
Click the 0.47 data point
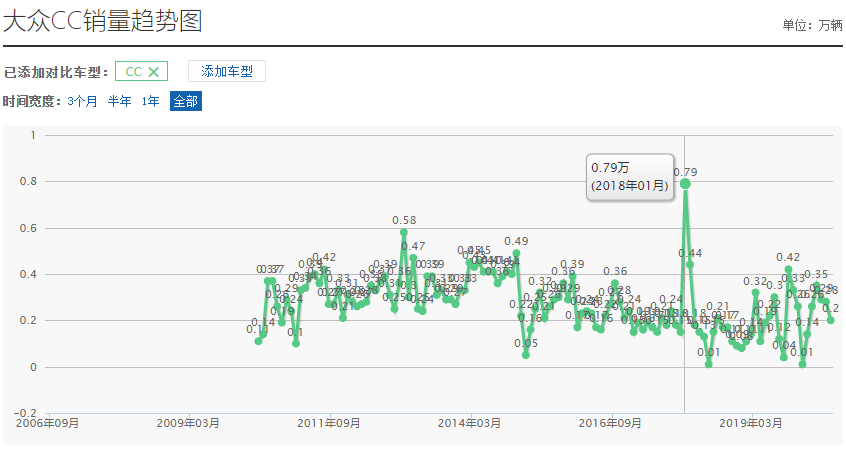coord(413,258)
